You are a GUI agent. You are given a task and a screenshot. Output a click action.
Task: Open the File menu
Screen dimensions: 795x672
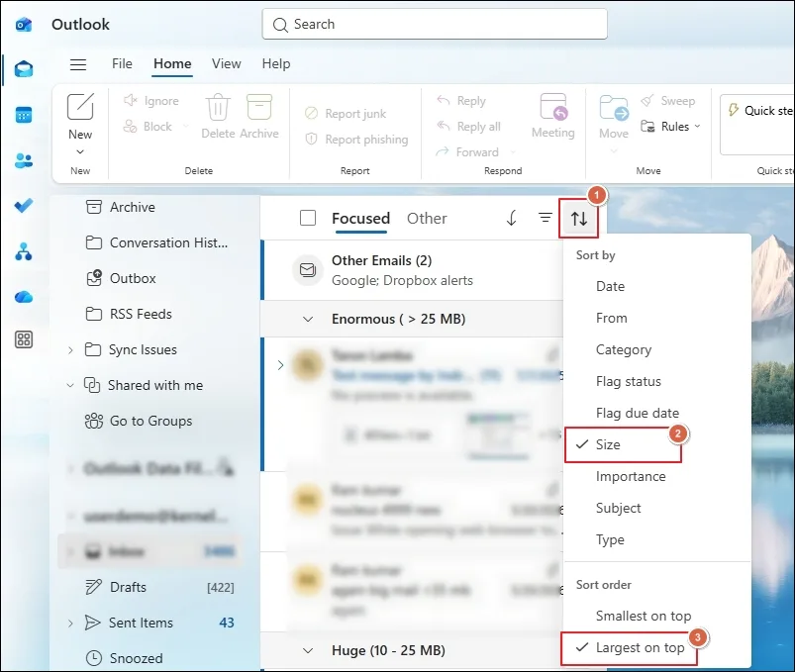tap(122, 64)
